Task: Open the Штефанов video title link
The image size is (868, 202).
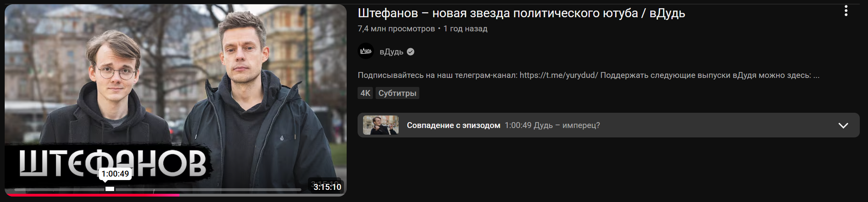Action: coord(521,13)
